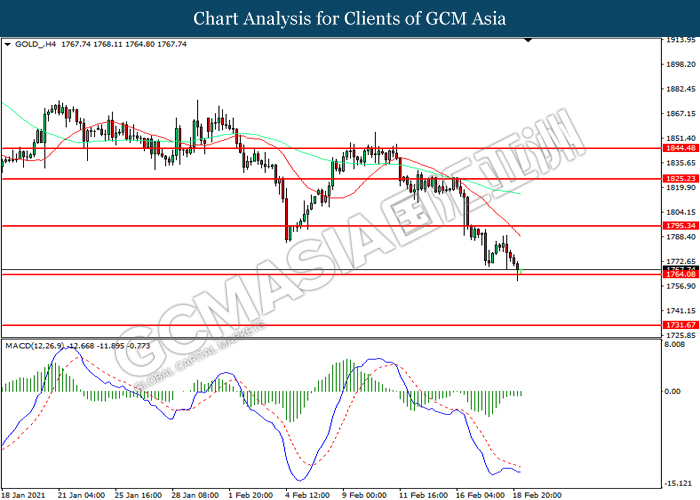Click the 1772.65 price axis value
Screen dimensions: 700x500
[x=681, y=262]
